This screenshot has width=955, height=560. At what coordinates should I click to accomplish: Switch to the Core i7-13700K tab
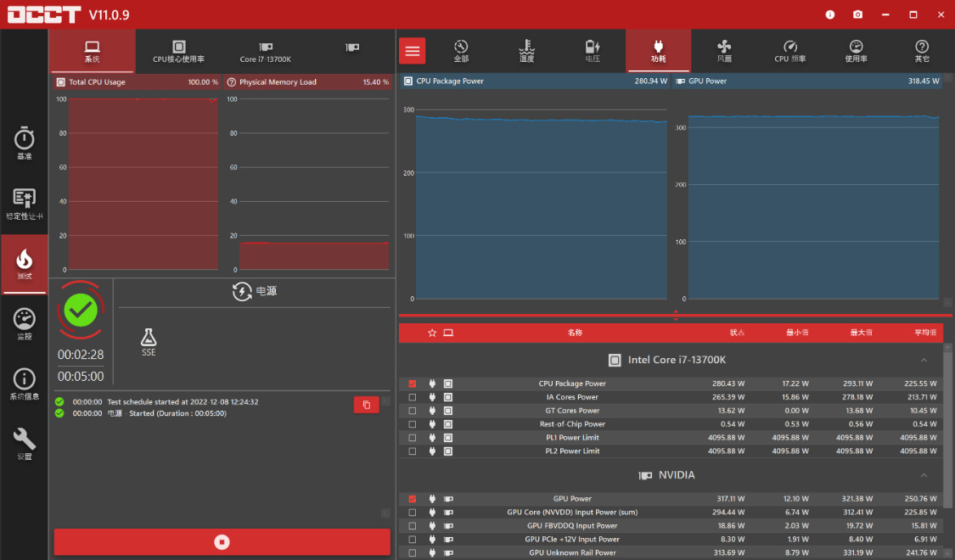pos(265,51)
